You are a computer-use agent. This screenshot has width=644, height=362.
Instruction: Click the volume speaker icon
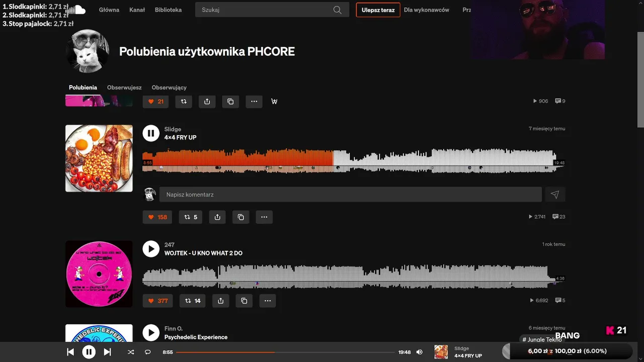[x=420, y=352]
